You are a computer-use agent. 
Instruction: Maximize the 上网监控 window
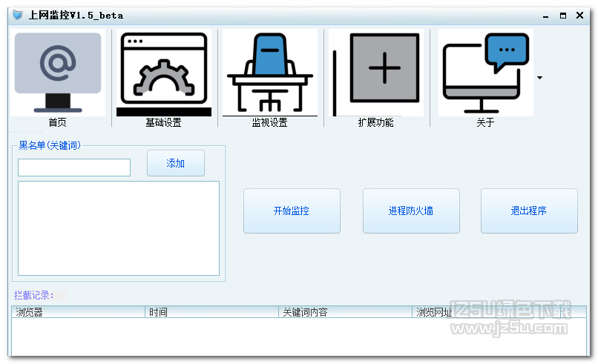click(x=563, y=16)
